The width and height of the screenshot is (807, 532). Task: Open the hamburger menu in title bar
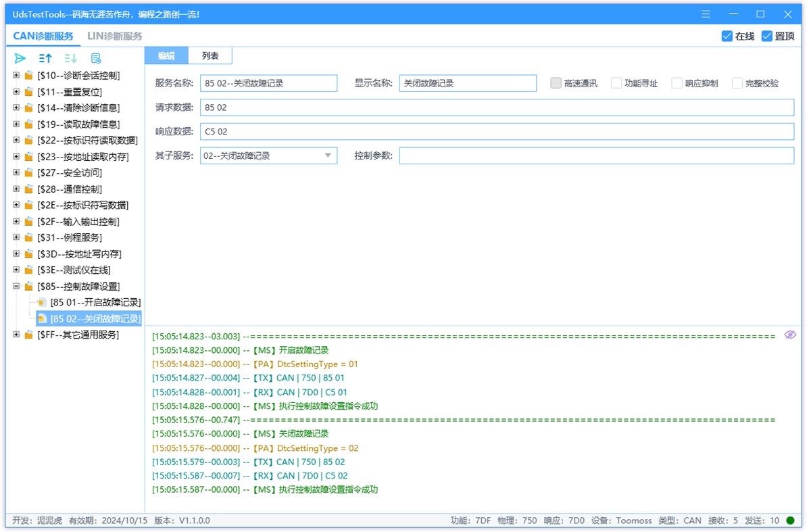(x=706, y=14)
